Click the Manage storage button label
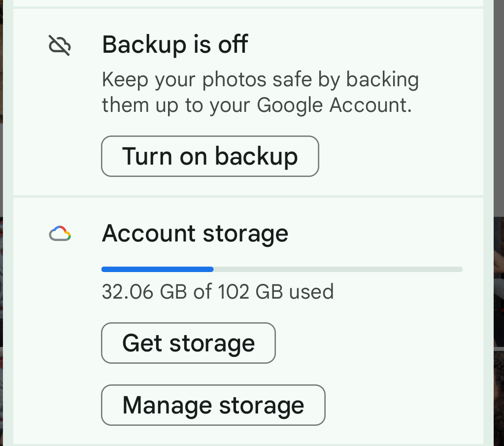 pyautogui.click(x=213, y=405)
